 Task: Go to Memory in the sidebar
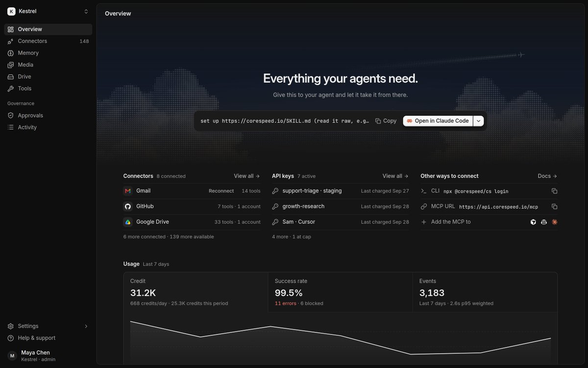coord(48,53)
